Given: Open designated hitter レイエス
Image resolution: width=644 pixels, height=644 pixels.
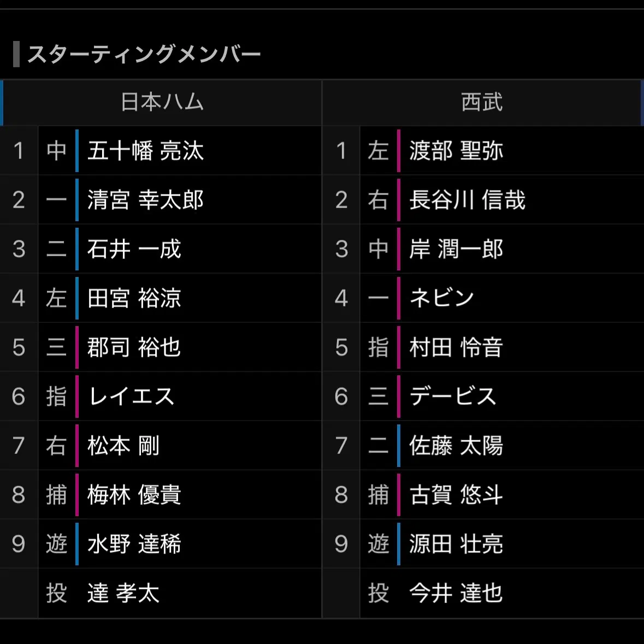Looking at the screenshot, I should [x=132, y=397].
